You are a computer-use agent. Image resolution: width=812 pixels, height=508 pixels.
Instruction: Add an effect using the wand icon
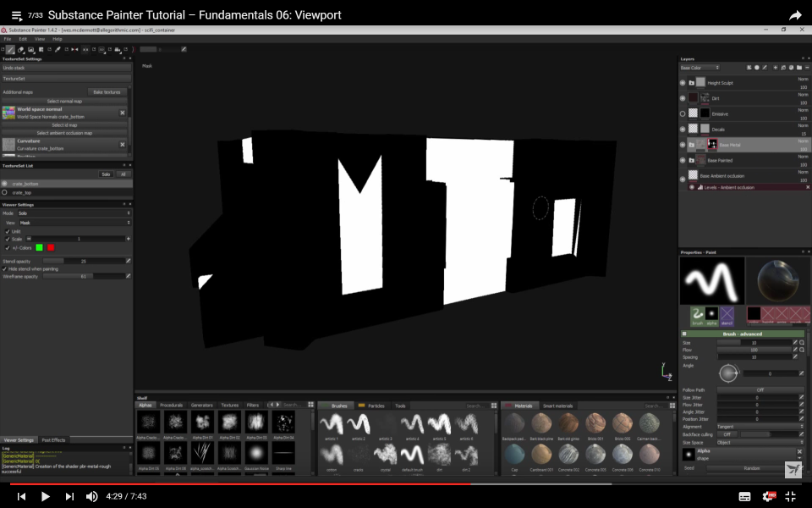click(x=749, y=68)
